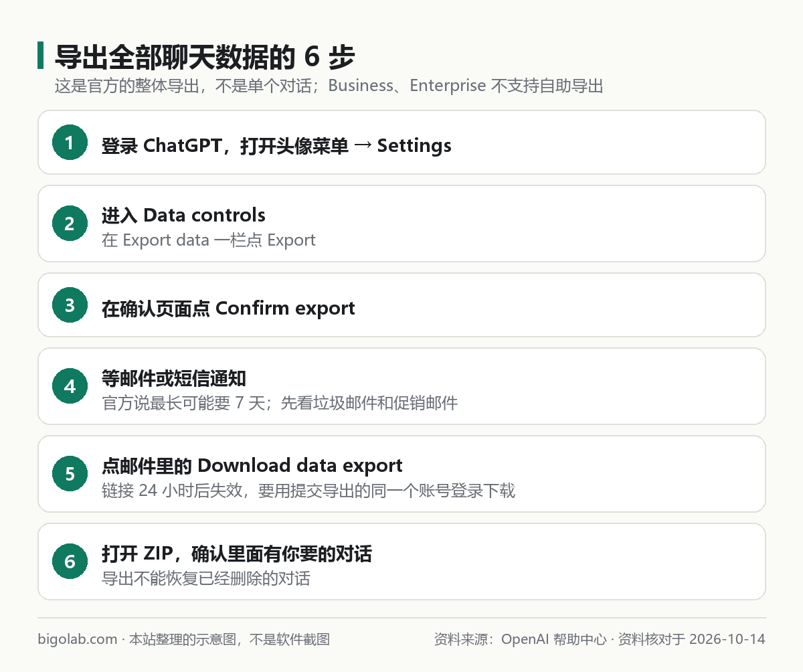This screenshot has width=803, height=672.
Task: Select the footer date "2026-10-14"
Action: point(727,639)
